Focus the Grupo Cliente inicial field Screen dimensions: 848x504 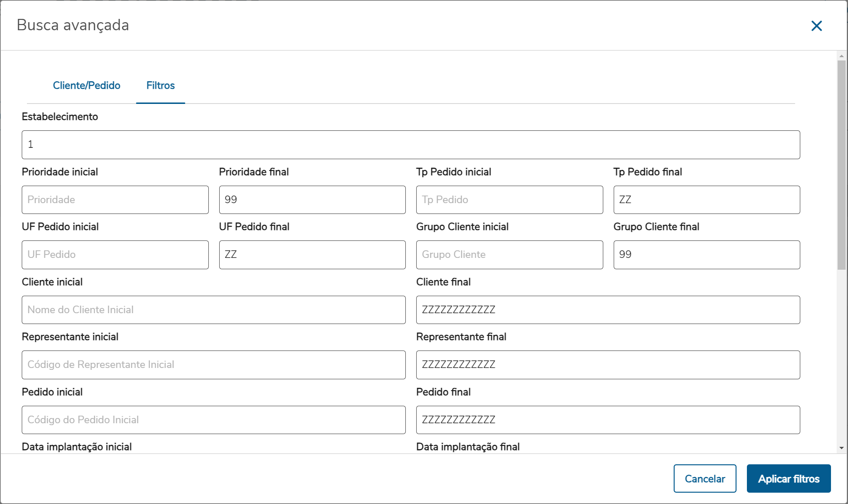point(509,255)
